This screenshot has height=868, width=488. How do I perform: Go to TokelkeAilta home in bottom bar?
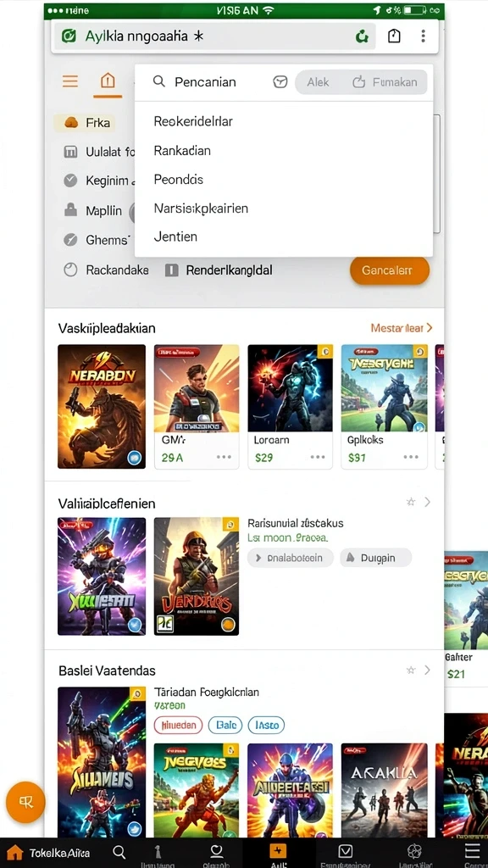pyautogui.click(x=47, y=853)
